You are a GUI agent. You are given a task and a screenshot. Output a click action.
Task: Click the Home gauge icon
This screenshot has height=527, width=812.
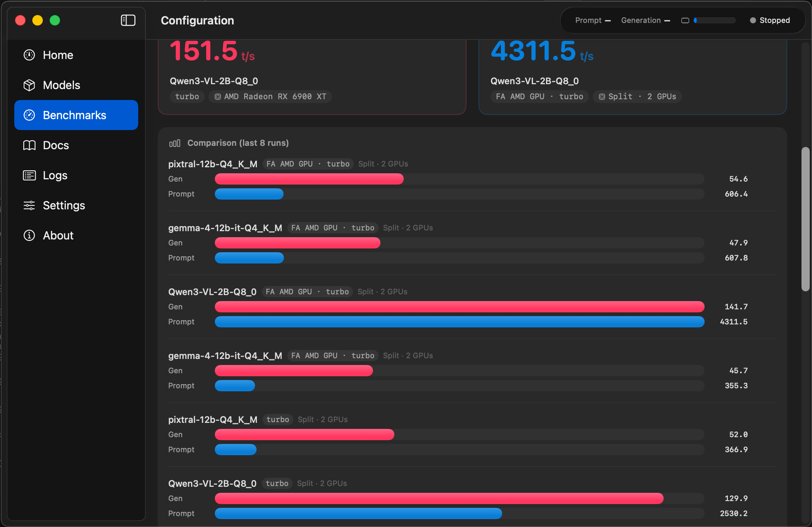29,55
